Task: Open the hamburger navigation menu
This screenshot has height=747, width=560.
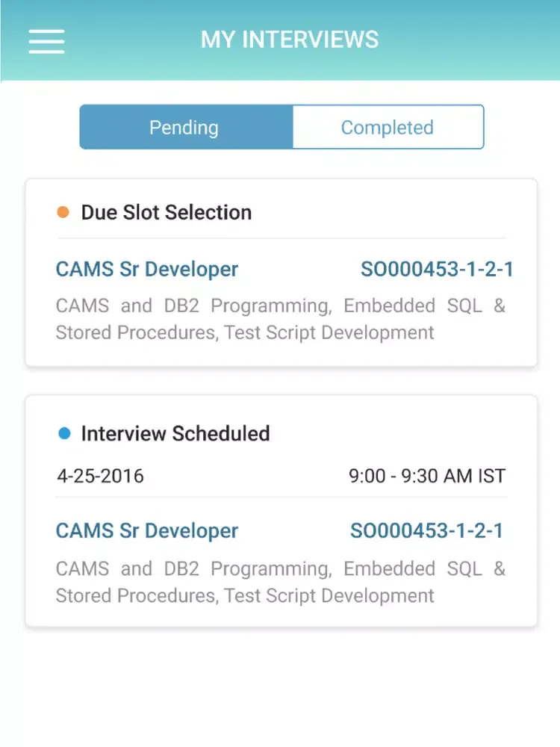Action: pyautogui.click(x=46, y=41)
